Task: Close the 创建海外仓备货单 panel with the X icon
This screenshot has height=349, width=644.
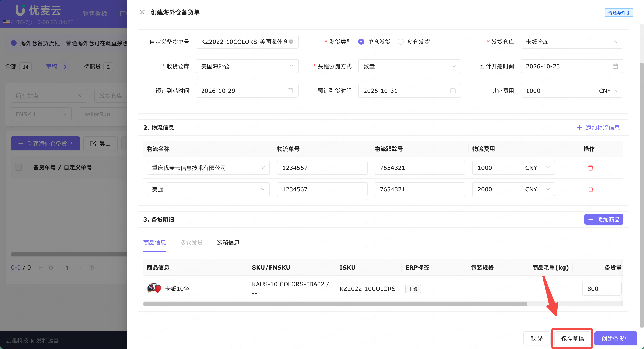Action: click(142, 12)
